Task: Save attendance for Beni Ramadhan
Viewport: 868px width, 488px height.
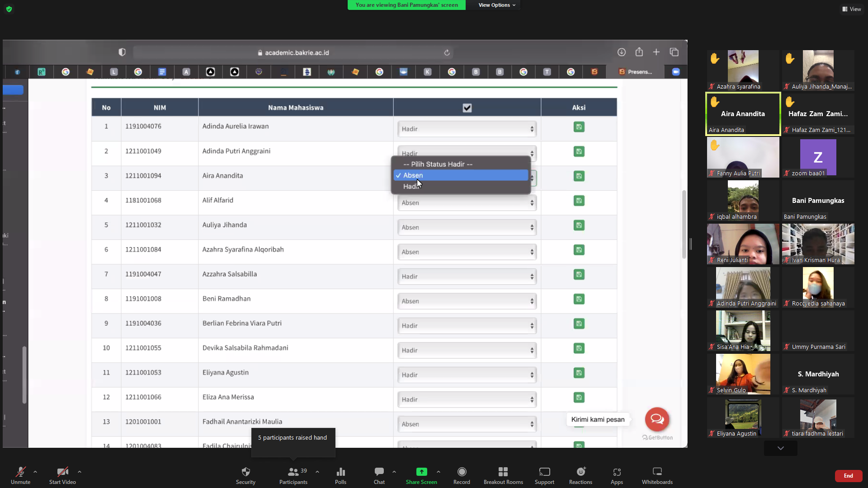Action: click(x=579, y=299)
